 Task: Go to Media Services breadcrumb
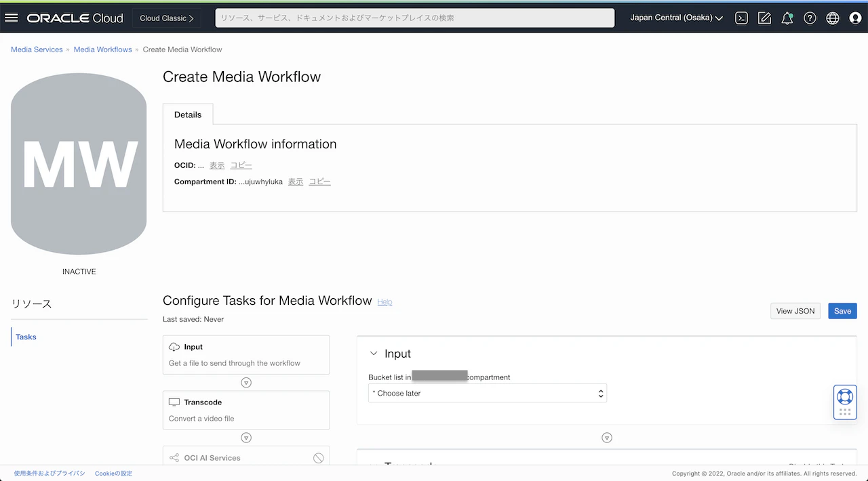[x=37, y=49]
